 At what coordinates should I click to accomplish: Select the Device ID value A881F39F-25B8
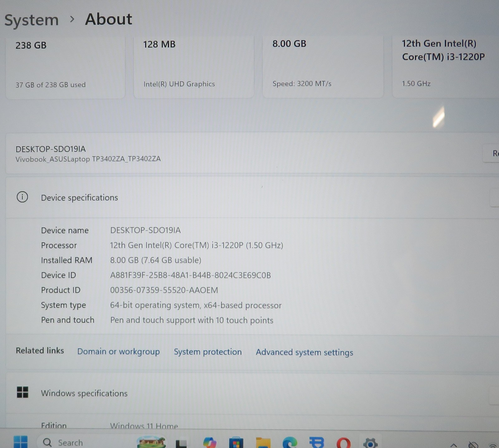pos(191,275)
